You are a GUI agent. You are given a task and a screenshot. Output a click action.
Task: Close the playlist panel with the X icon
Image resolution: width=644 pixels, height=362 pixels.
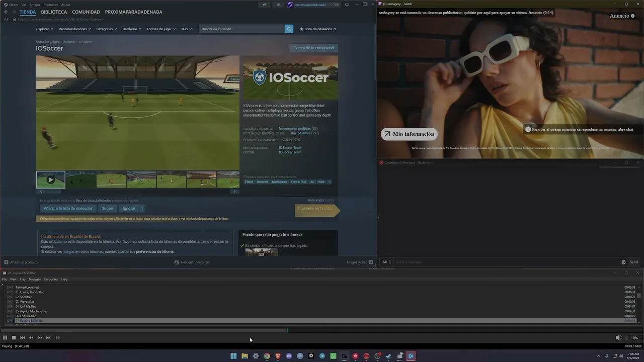(3, 284)
